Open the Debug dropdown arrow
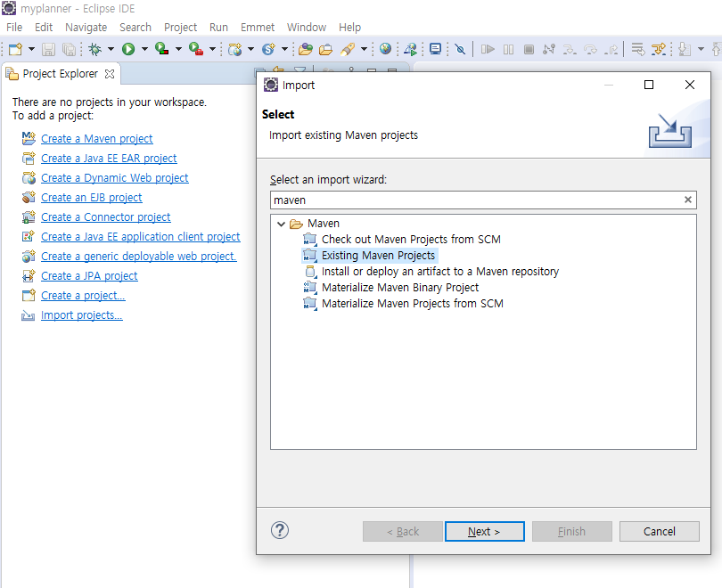The image size is (722, 588). coord(111,49)
